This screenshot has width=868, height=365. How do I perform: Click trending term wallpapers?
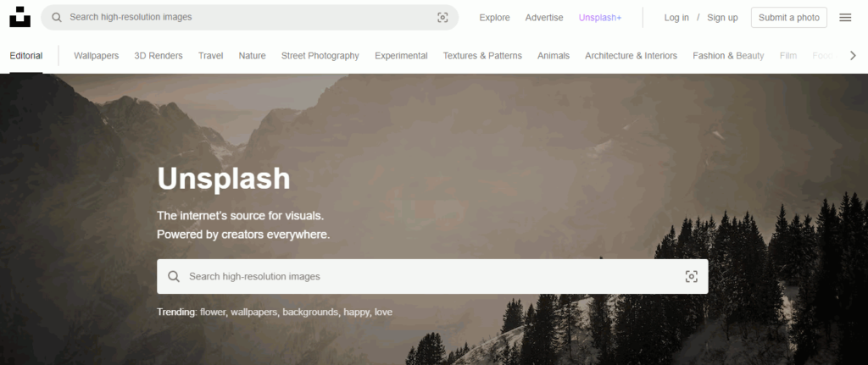[x=253, y=312]
